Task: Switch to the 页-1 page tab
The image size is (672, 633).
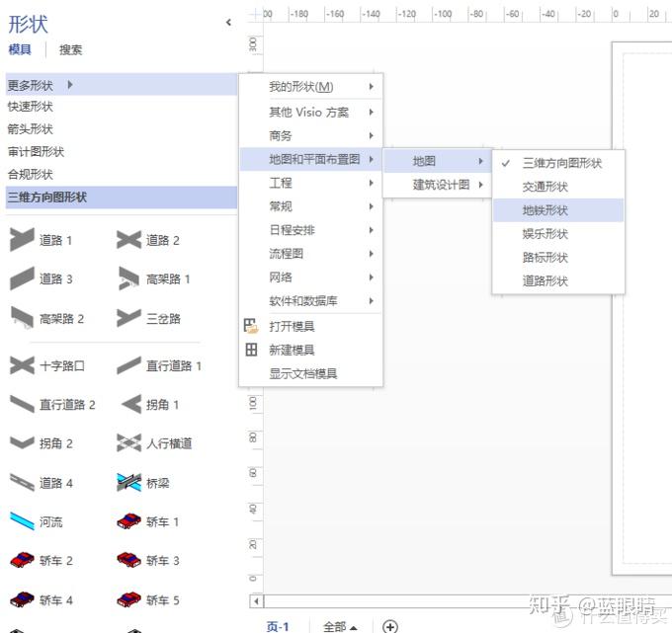Action: [278, 626]
